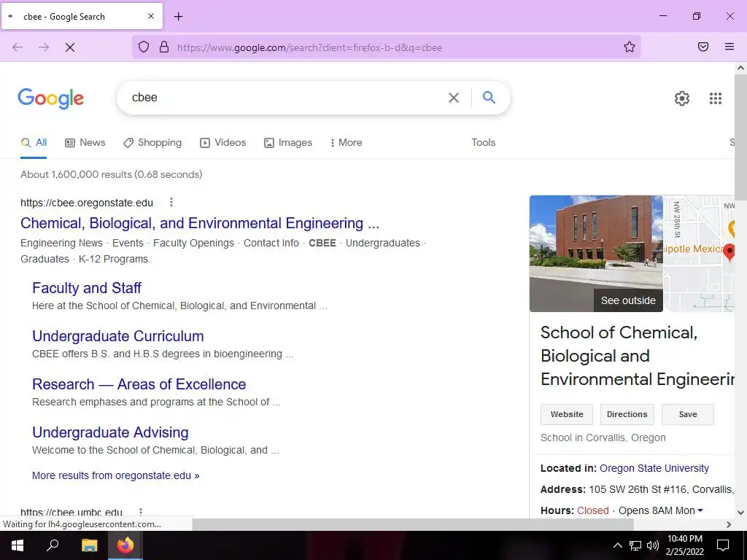Select the All results tab
This screenshot has height=560, width=747.
coord(34,142)
